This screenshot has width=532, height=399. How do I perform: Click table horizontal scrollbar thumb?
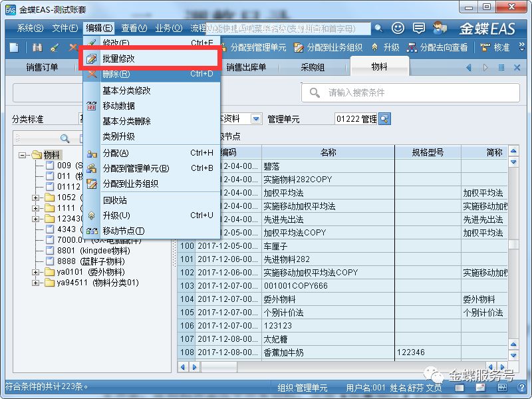(x=219, y=367)
